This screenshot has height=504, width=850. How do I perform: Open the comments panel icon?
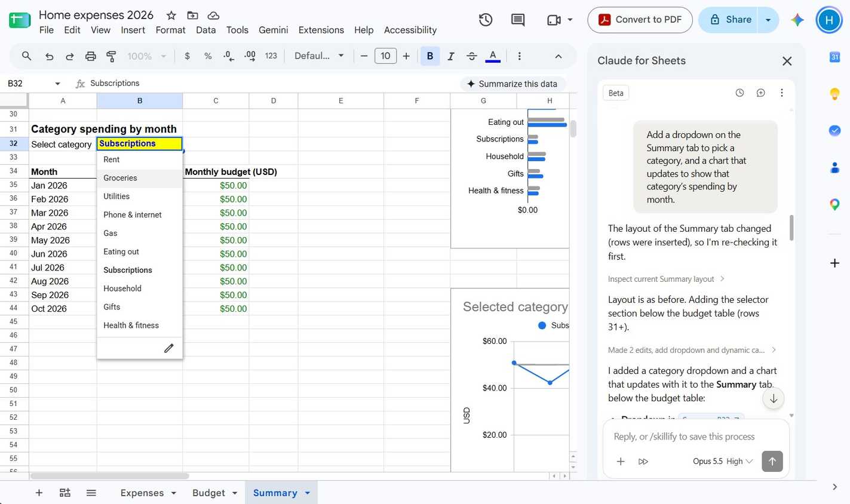tap(518, 20)
